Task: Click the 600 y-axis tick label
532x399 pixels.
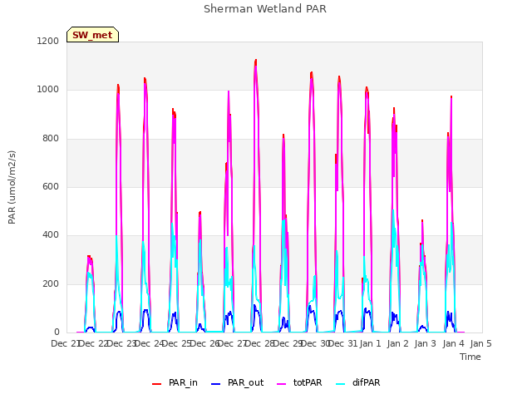Action: (51, 186)
